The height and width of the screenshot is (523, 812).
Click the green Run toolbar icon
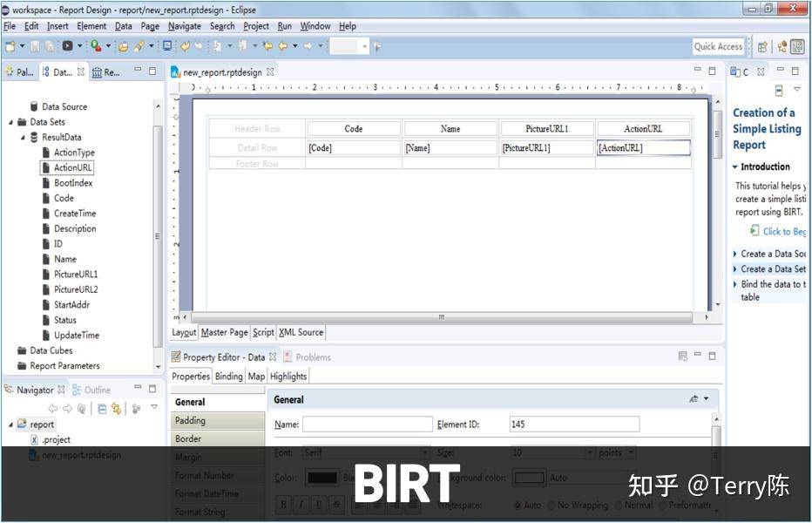click(95, 47)
